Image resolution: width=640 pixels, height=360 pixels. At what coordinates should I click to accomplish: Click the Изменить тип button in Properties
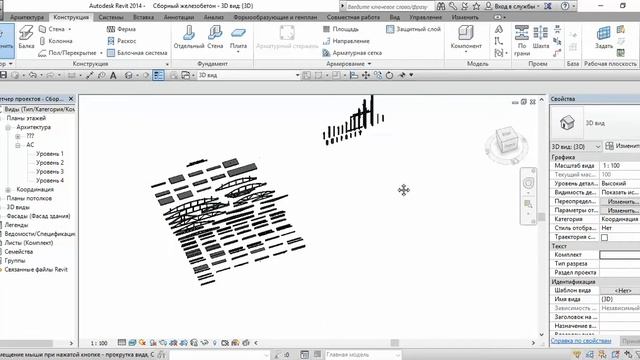(x=622, y=146)
